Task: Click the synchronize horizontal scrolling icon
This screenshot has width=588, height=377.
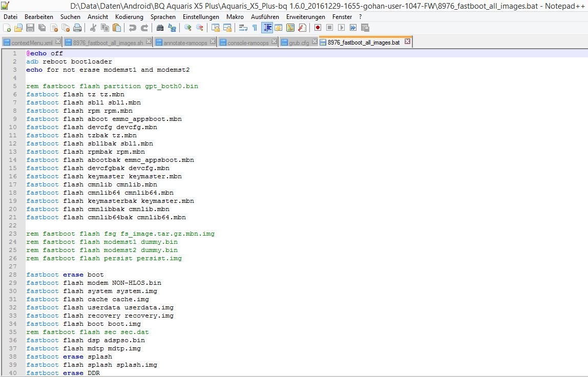Action: point(227,28)
